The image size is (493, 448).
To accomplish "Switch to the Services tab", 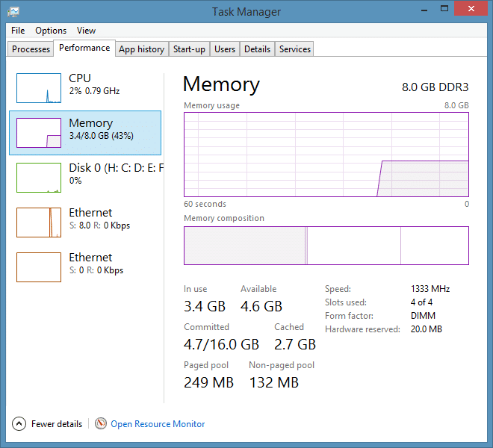I will 295,49.
